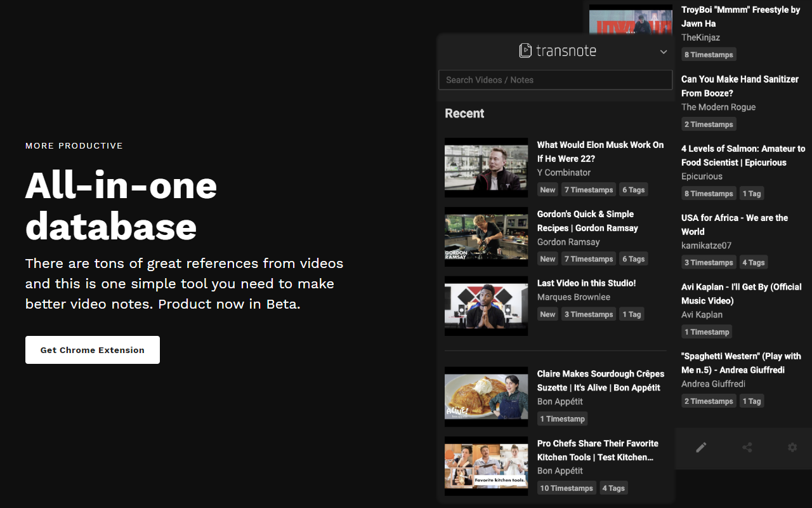Open the Elon Musk video thumbnail

(486, 168)
